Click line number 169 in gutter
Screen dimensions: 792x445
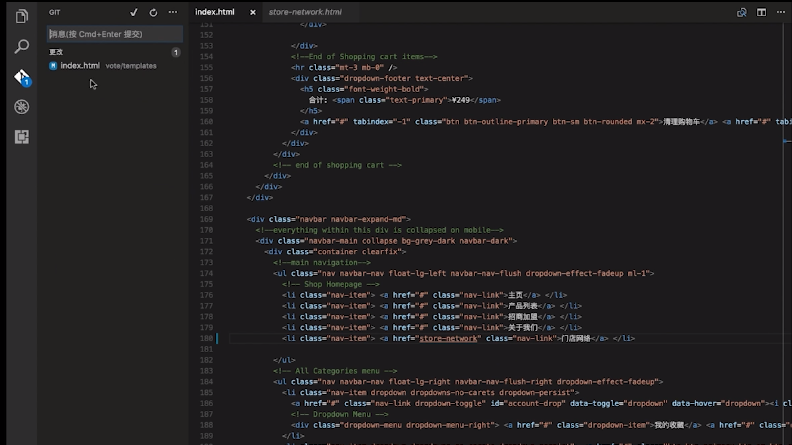[206, 219]
